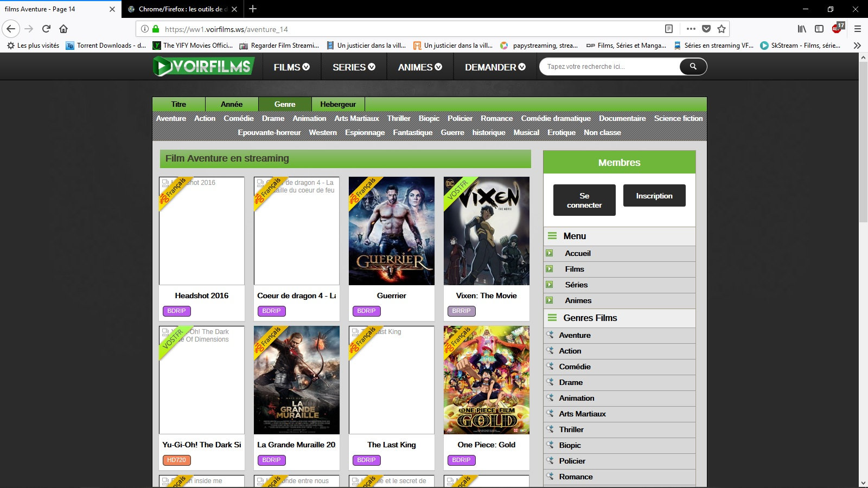Show the browser sidebar

pyautogui.click(x=819, y=29)
